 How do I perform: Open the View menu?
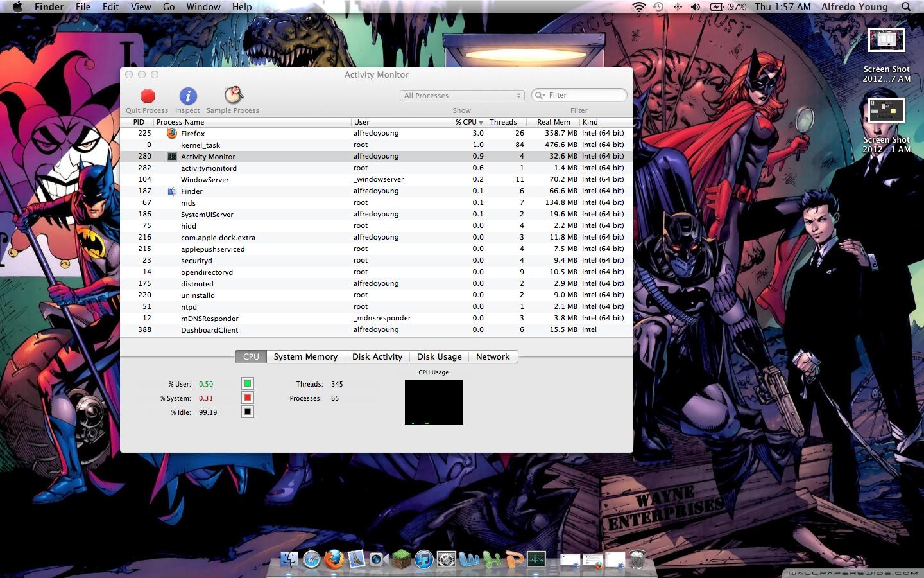coord(141,6)
